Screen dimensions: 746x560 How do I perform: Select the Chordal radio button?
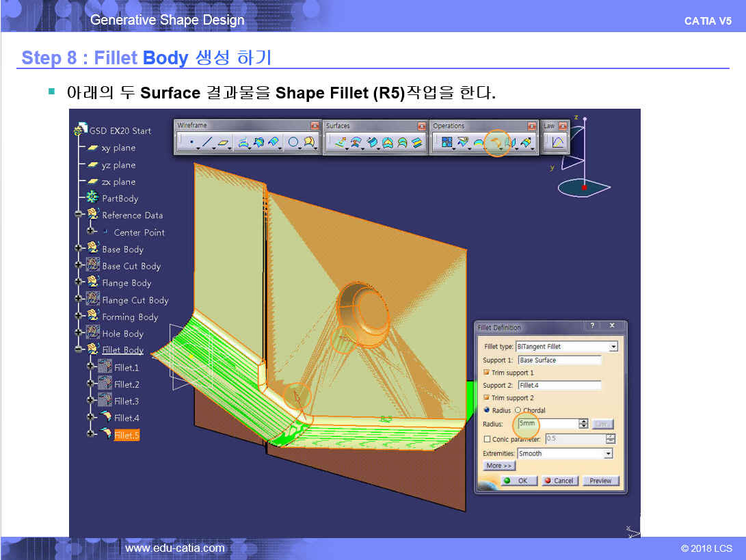518,410
